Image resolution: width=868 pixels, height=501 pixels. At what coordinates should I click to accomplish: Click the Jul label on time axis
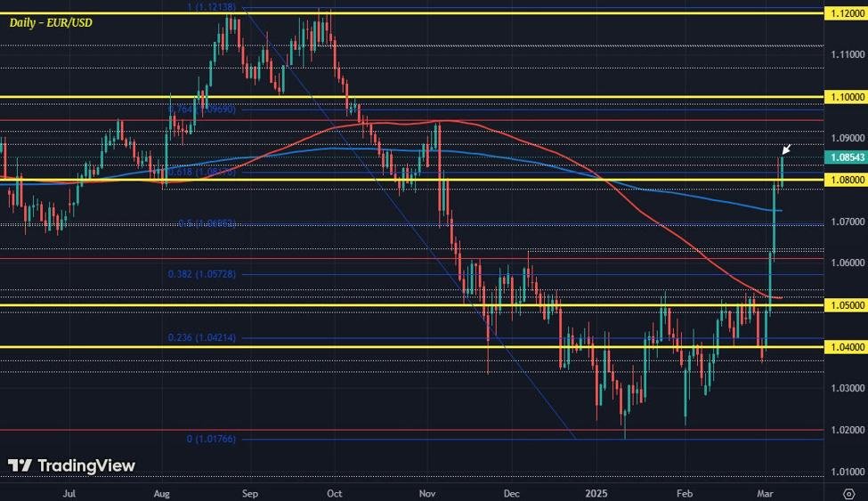[x=69, y=490]
